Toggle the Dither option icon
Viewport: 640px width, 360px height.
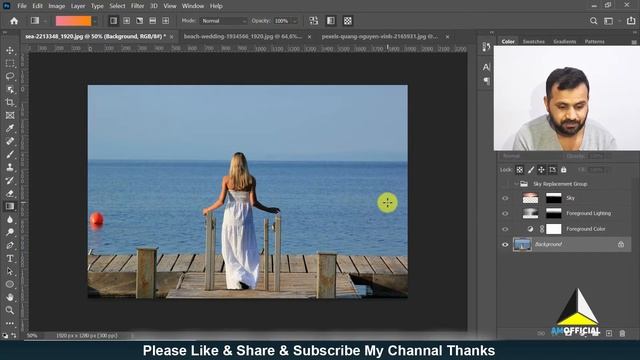(x=331, y=21)
